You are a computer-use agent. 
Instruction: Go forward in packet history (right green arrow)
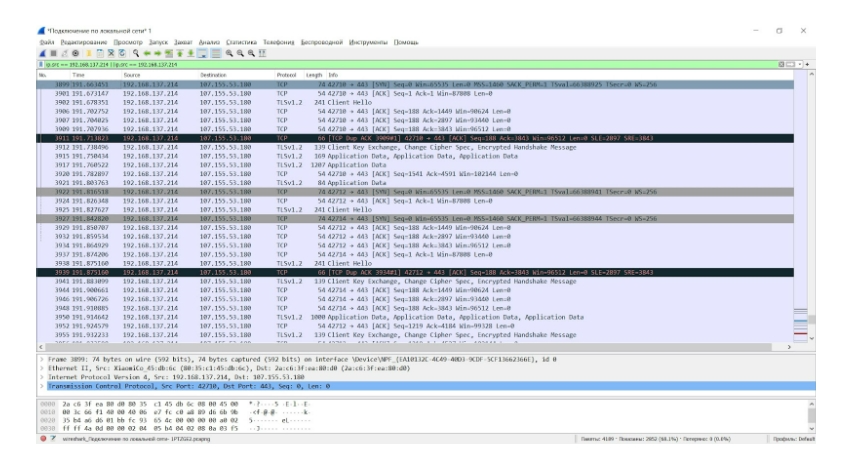tap(158, 53)
